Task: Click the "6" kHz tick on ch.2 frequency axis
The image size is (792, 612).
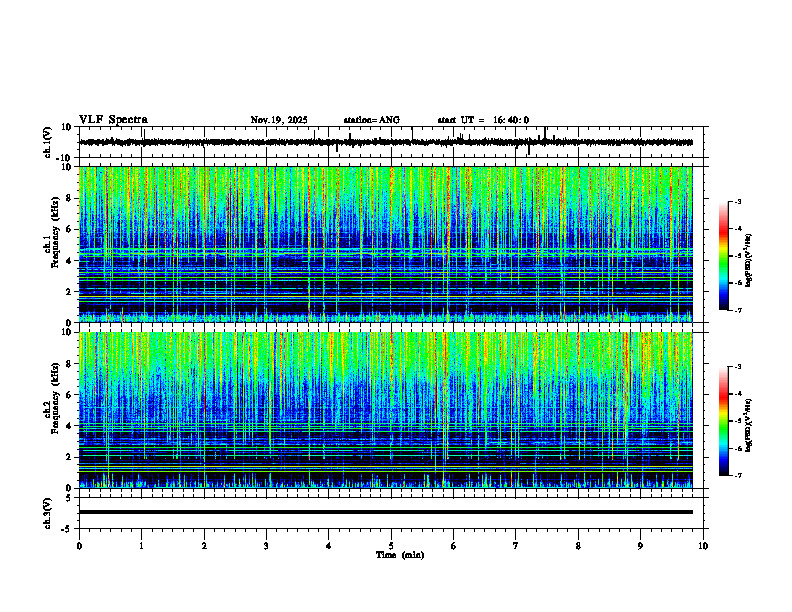Action: pyautogui.click(x=70, y=395)
